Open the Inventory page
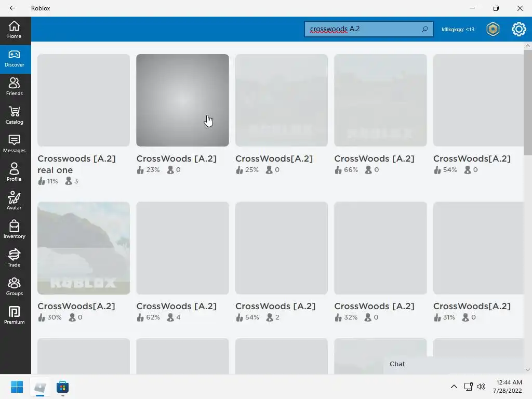Viewport: 532px width, 399px height. point(15,230)
